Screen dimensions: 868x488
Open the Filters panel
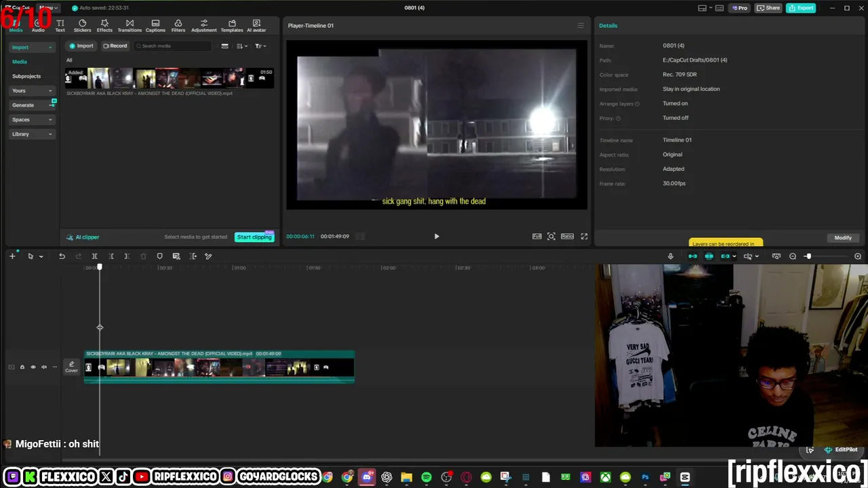(178, 26)
